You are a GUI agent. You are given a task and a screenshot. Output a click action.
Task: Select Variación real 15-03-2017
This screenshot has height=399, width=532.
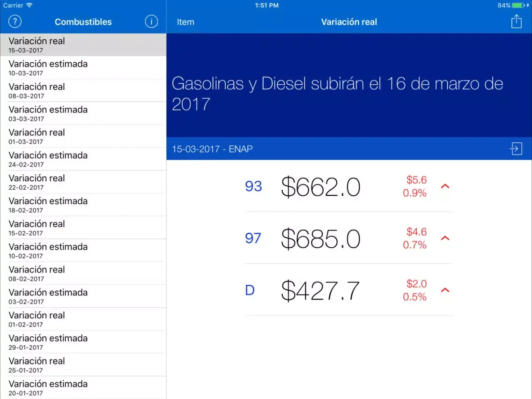(83, 45)
